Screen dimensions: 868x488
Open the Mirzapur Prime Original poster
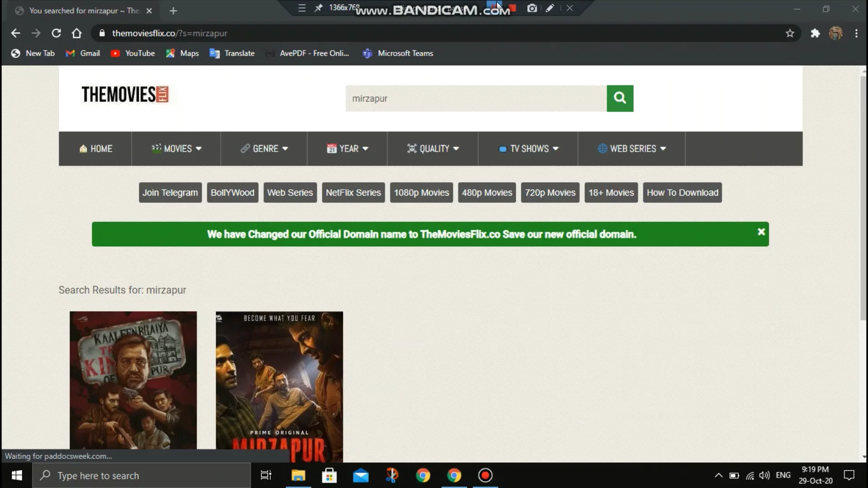[279, 386]
